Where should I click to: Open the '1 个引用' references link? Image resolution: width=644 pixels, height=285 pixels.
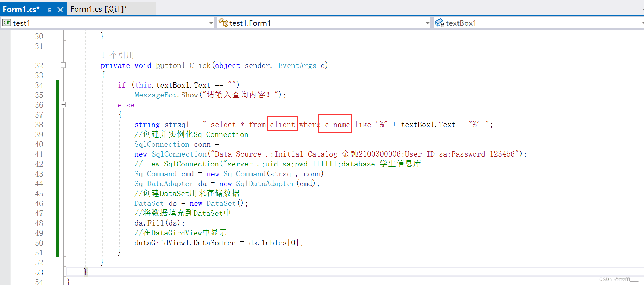(118, 55)
